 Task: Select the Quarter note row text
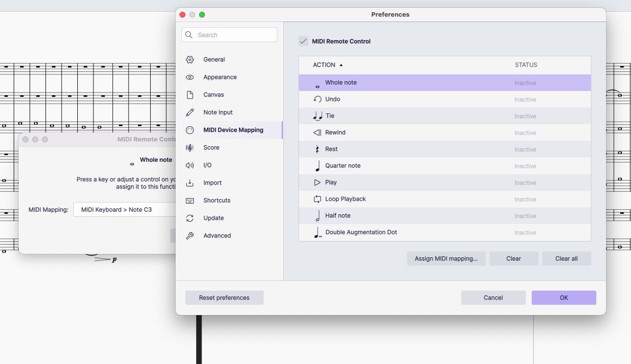[x=343, y=166]
